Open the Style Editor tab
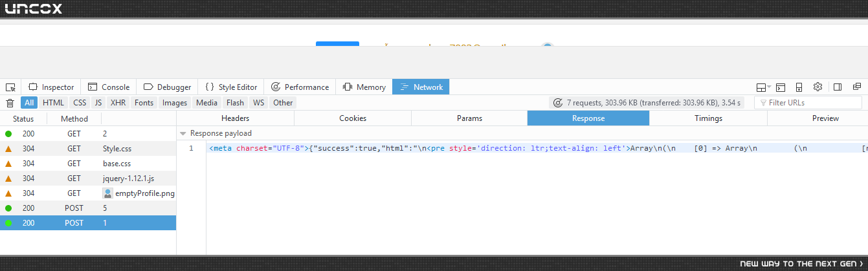 click(231, 87)
